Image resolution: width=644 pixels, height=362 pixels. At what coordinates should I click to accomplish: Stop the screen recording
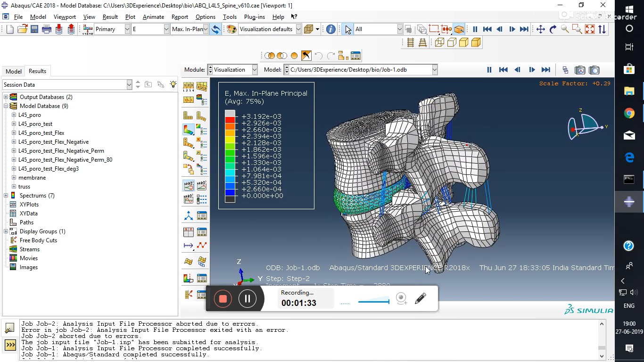pos(223,298)
